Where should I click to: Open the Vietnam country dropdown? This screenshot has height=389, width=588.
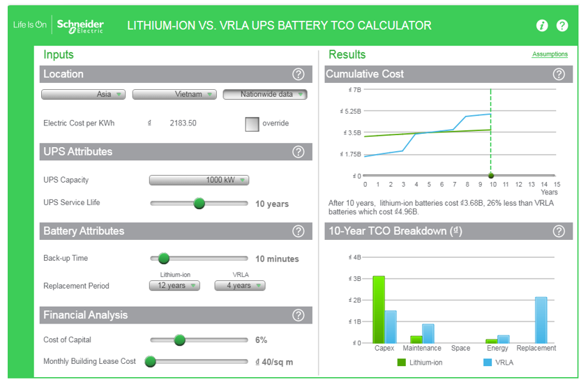tap(174, 95)
